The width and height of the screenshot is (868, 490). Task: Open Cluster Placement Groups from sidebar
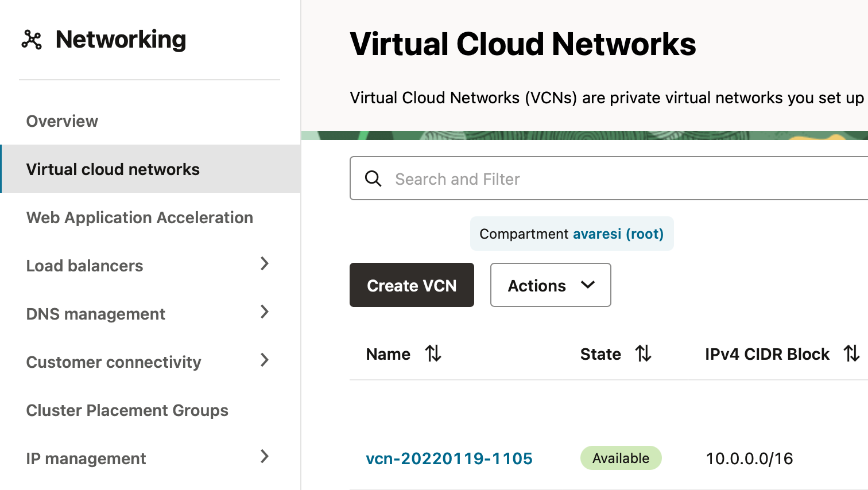pyautogui.click(x=127, y=410)
